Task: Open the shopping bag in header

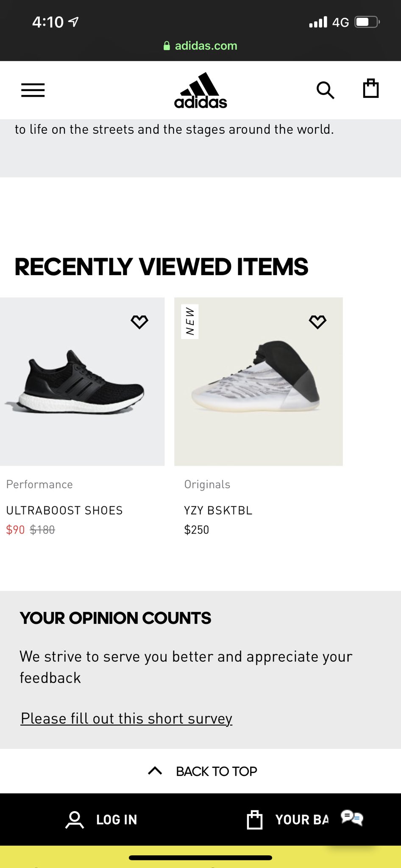Action: pos(370,89)
